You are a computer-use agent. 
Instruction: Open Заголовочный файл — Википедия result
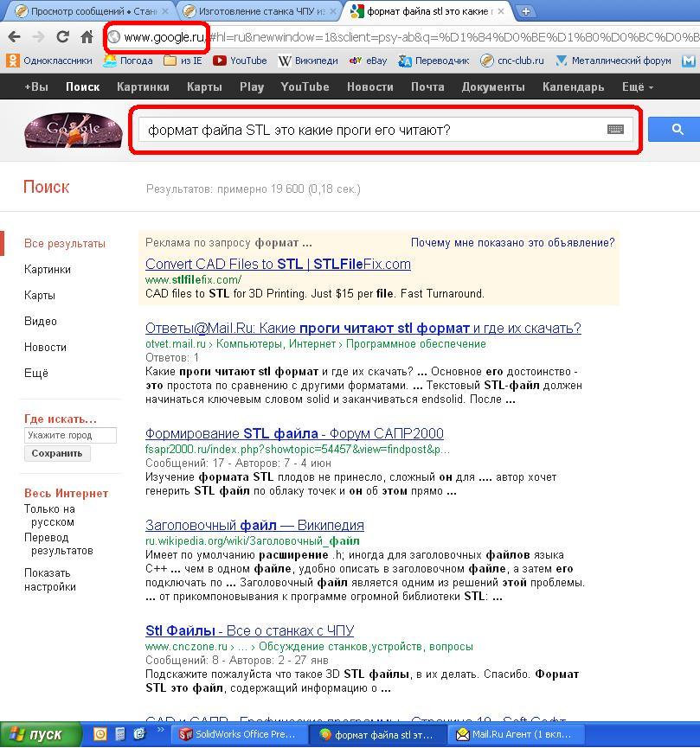[x=254, y=525]
